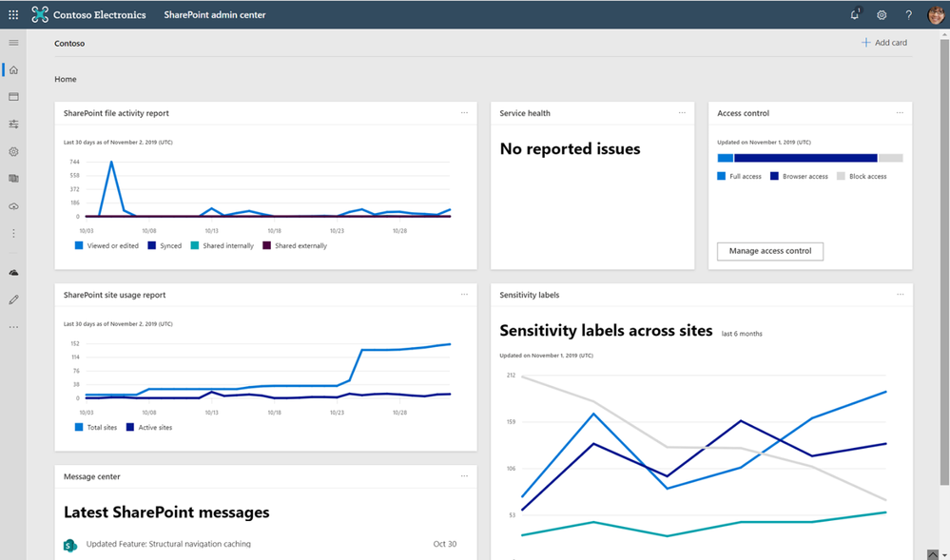Open the user profile picture

[936, 15]
